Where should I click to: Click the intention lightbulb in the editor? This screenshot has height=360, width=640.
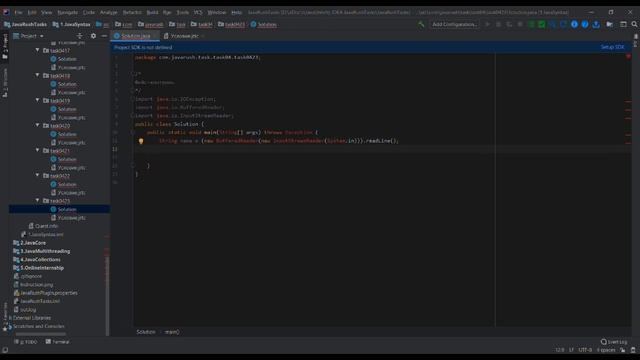pos(141,141)
